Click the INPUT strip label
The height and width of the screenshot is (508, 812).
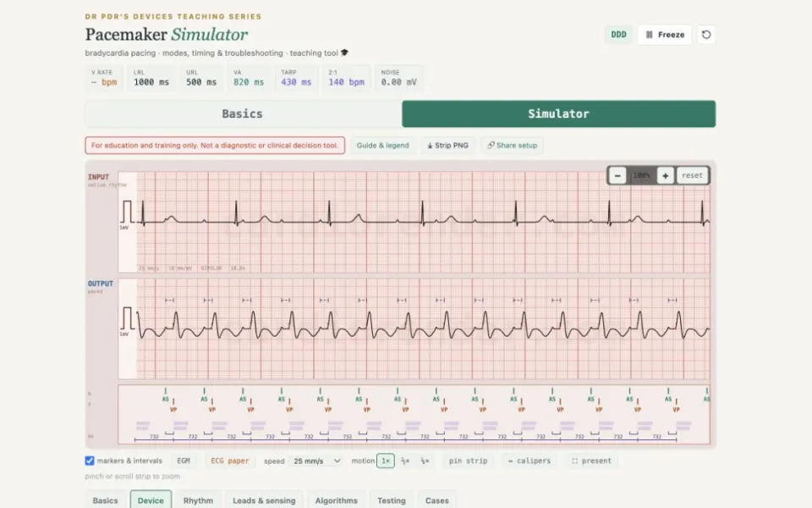point(98,177)
